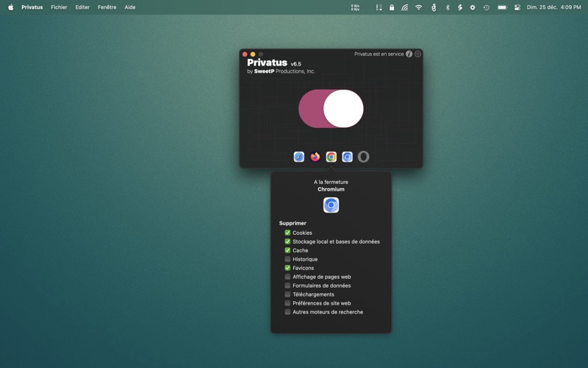Uncheck Stockage local et bases de données
588x368 pixels.
(287, 241)
